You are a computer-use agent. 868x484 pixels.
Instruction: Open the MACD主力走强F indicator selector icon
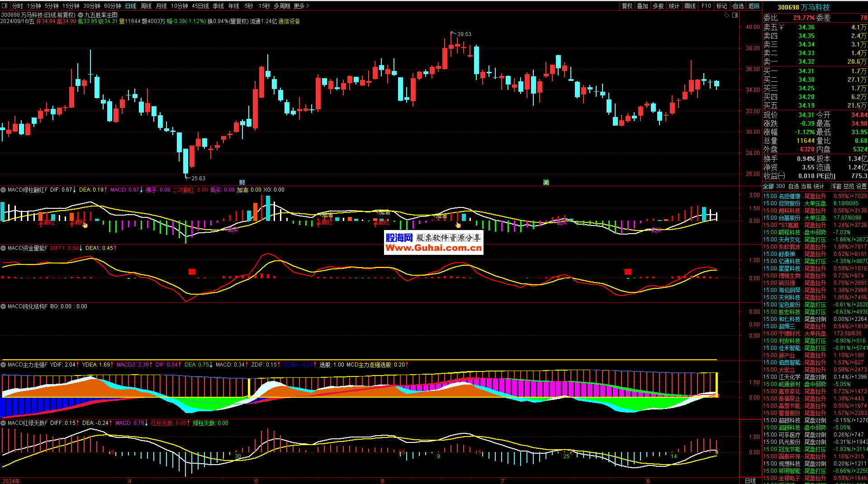[4, 365]
